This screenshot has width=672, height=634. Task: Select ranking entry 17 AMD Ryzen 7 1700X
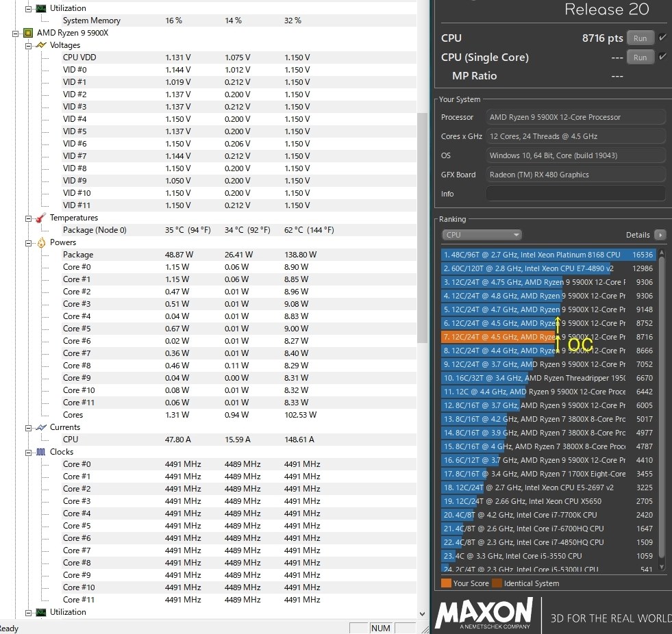click(548, 474)
